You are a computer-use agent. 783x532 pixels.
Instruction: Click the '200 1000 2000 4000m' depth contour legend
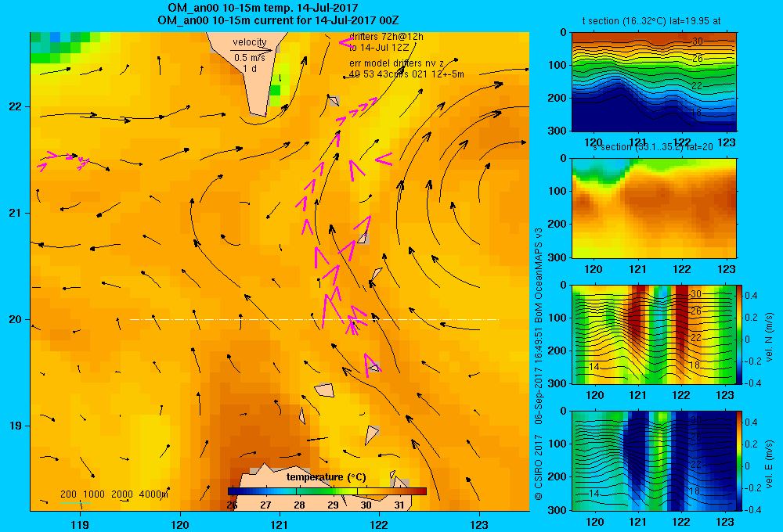[x=114, y=494]
